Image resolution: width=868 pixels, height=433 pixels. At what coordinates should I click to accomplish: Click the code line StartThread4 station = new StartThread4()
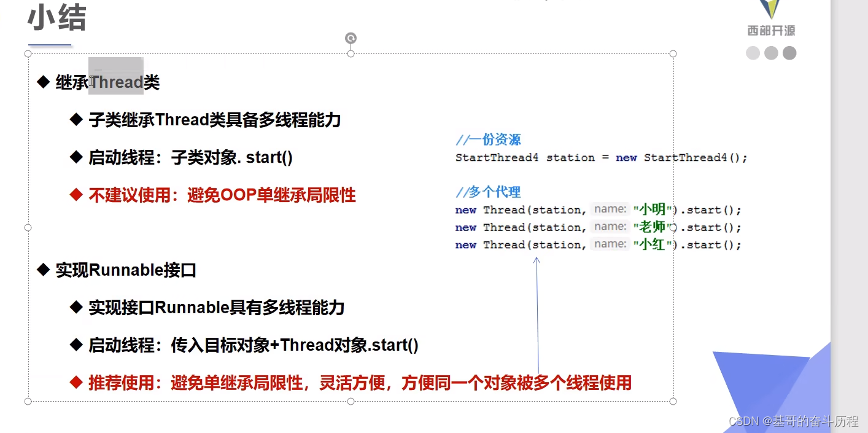point(602,158)
